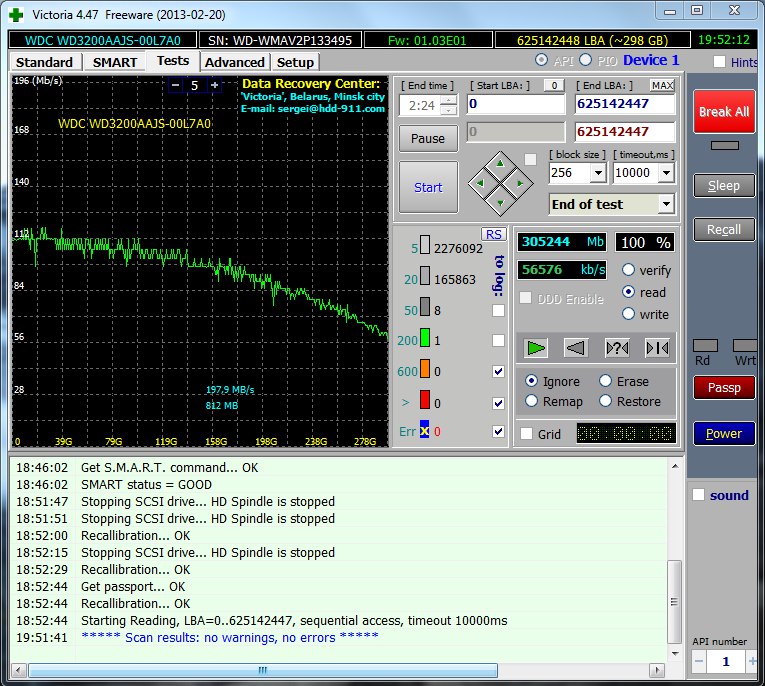Switch to the SMART tab

115,62
